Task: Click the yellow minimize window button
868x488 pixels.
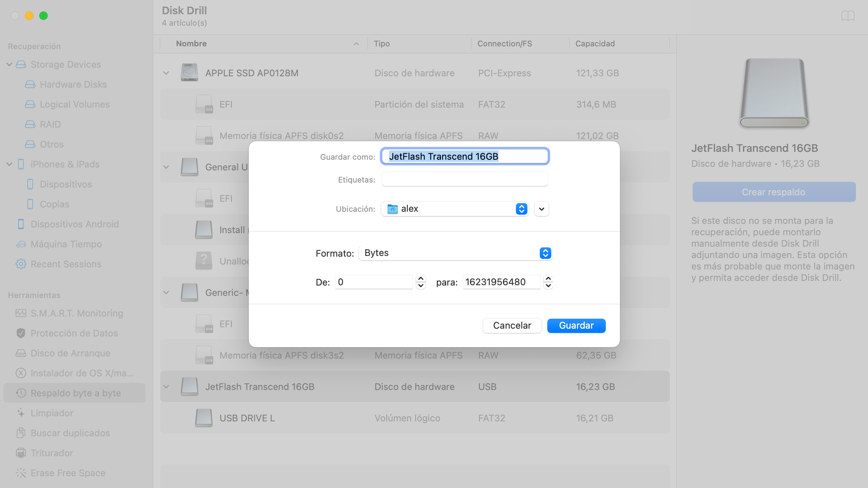Action: click(x=29, y=16)
